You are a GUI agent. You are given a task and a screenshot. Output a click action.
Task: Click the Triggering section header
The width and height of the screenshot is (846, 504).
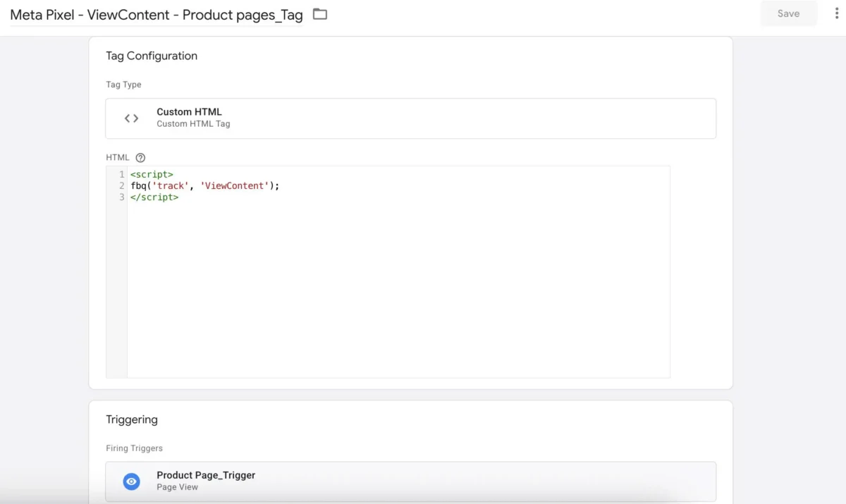click(132, 419)
